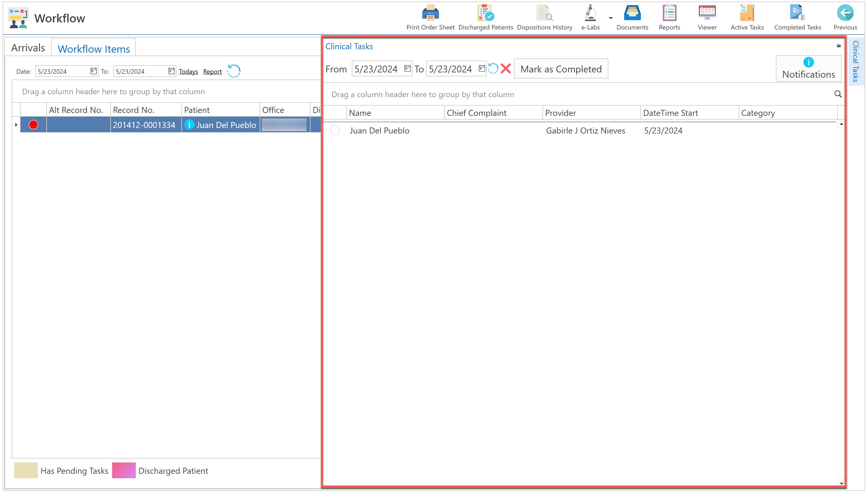Click Mark as Completed button

pyautogui.click(x=561, y=69)
